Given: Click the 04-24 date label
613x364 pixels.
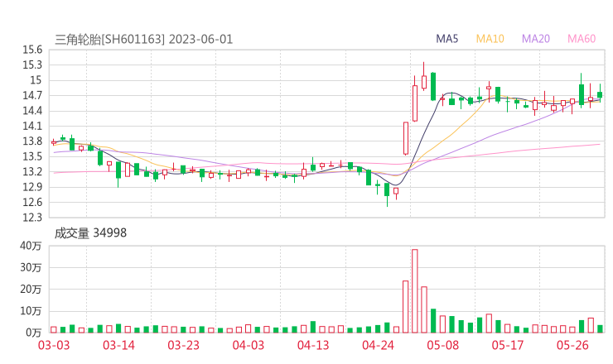Looking at the screenshot, I should pyautogui.click(x=378, y=345).
